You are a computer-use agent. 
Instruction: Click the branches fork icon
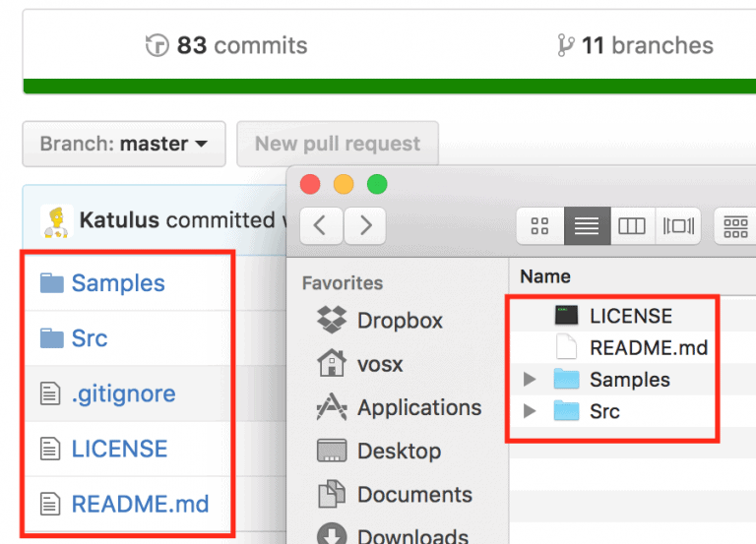565,46
